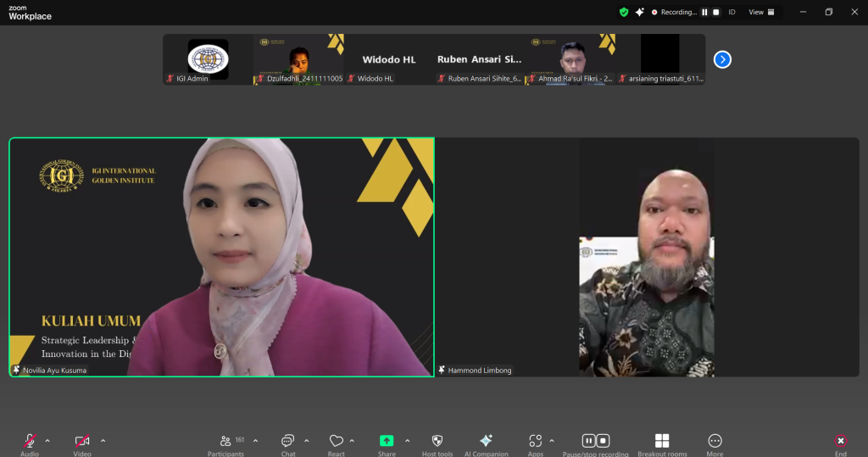Click Novilia Ayu Kusuma video tile
Viewport: 868px width, 457px height.
click(221, 257)
